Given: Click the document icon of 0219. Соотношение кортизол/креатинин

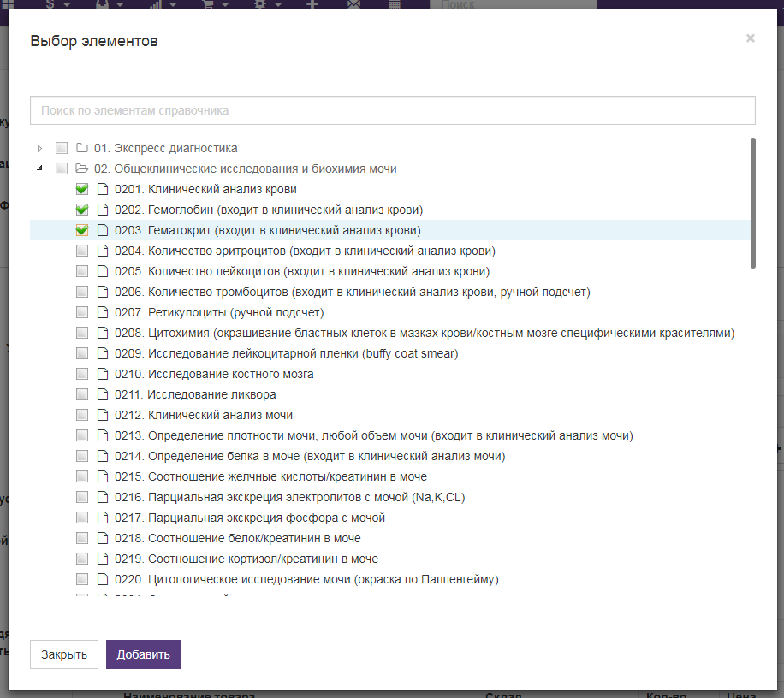Looking at the screenshot, I should coord(103,558).
